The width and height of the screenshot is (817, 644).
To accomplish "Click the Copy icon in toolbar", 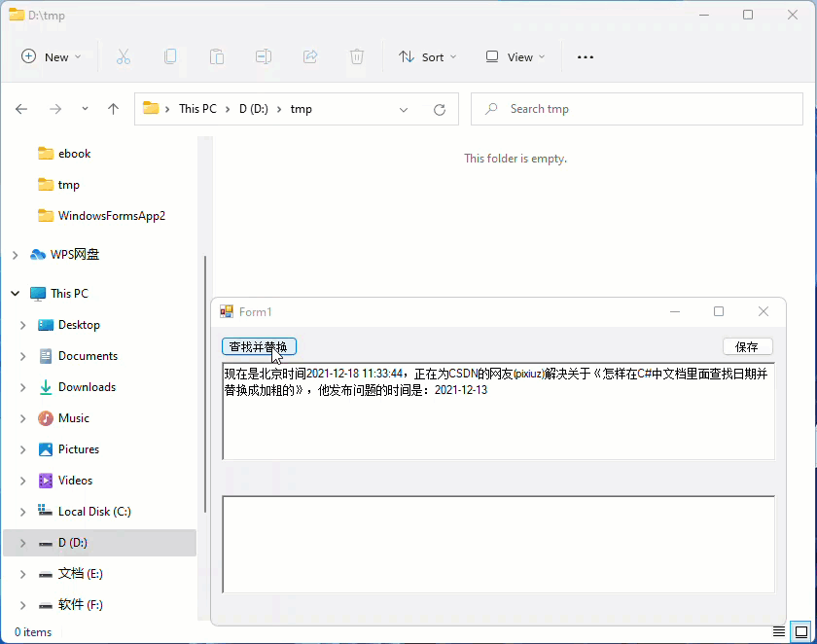I will tap(170, 56).
